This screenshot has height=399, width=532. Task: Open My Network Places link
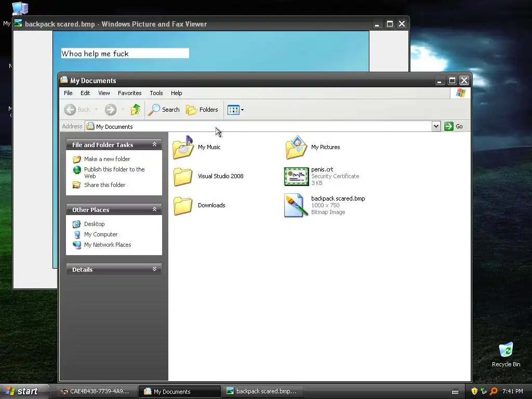108,245
